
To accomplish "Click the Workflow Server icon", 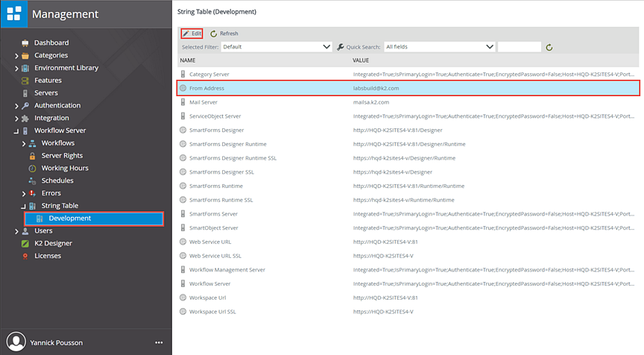I will [25, 131].
